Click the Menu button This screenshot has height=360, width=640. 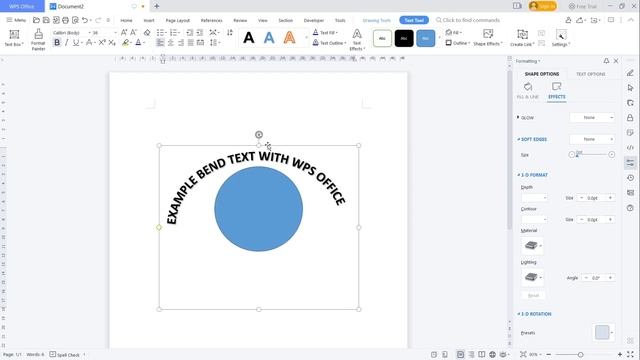coord(16,20)
